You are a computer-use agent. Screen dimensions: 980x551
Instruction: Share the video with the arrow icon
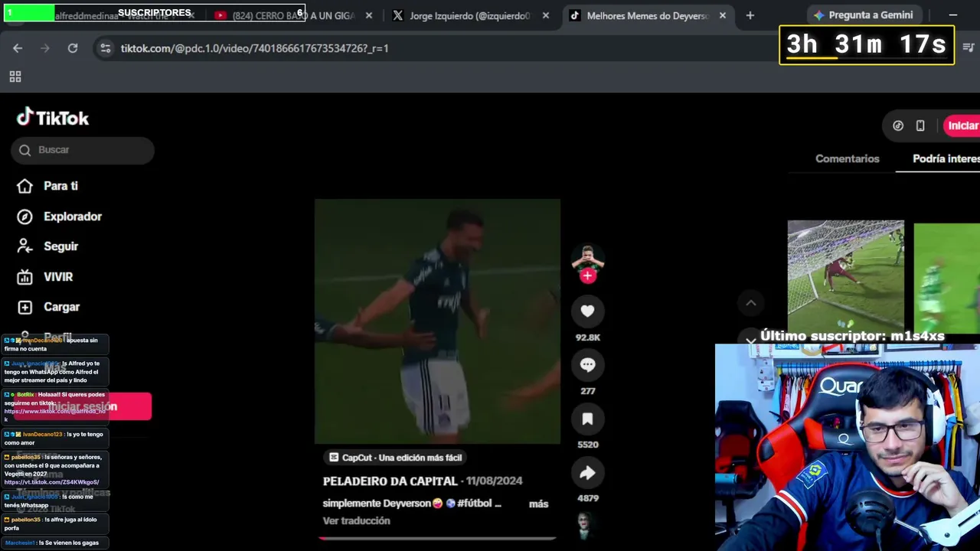(x=587, y=473)
